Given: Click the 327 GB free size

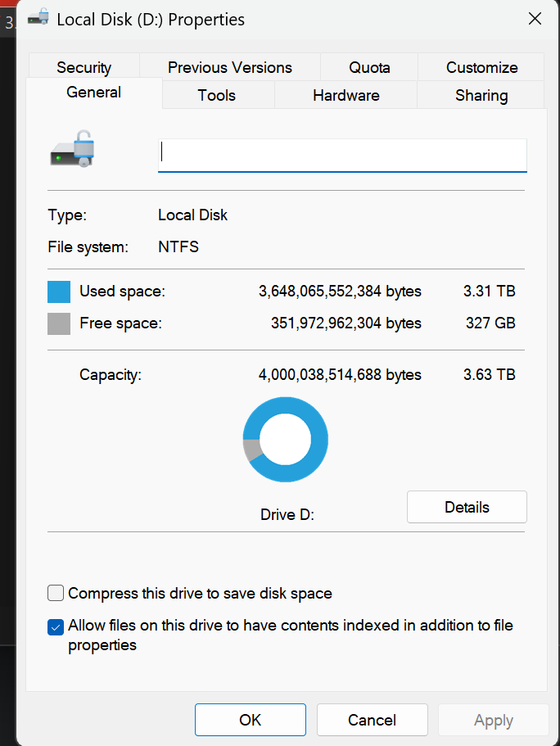Looking at the screenshot, I should pyautogui.click(x=490, y=323).
